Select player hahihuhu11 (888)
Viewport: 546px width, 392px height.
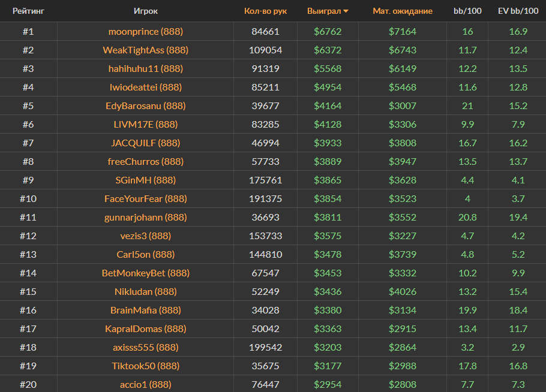146,68
